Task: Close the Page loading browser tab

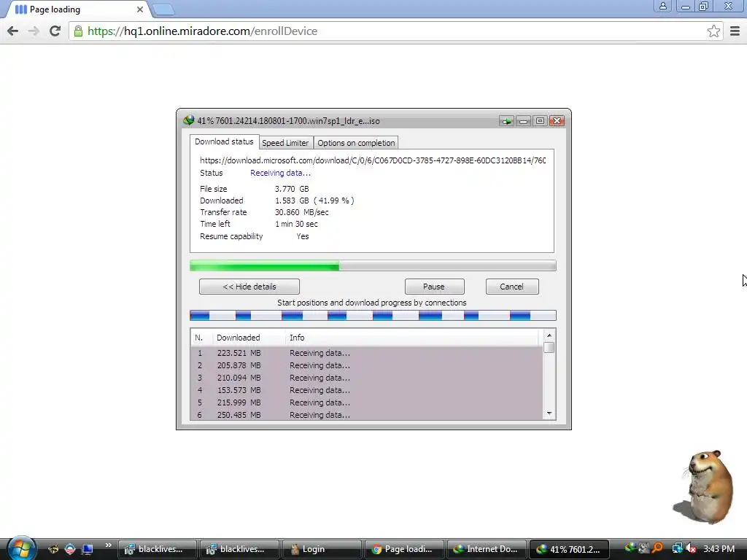Action: (x=140, y=9)
